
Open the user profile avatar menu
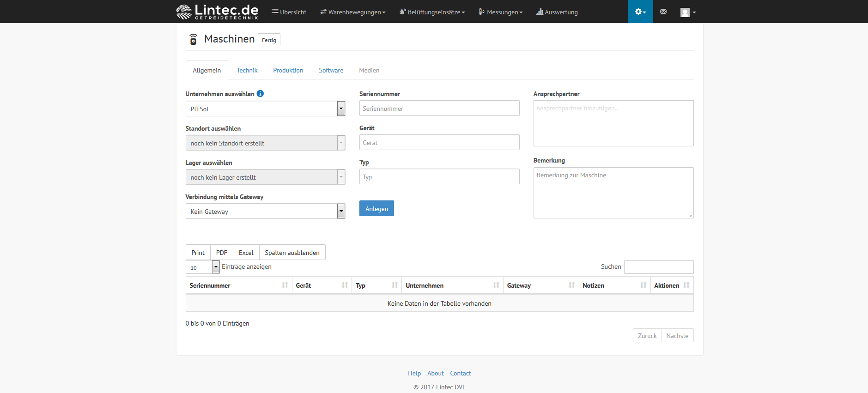click(x=687, y=12)
